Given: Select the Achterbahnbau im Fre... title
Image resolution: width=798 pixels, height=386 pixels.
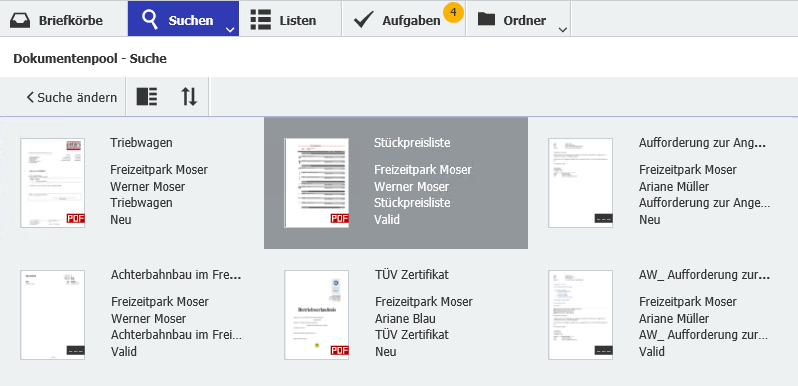Looking at the screenshot, I should coord(176,275).
